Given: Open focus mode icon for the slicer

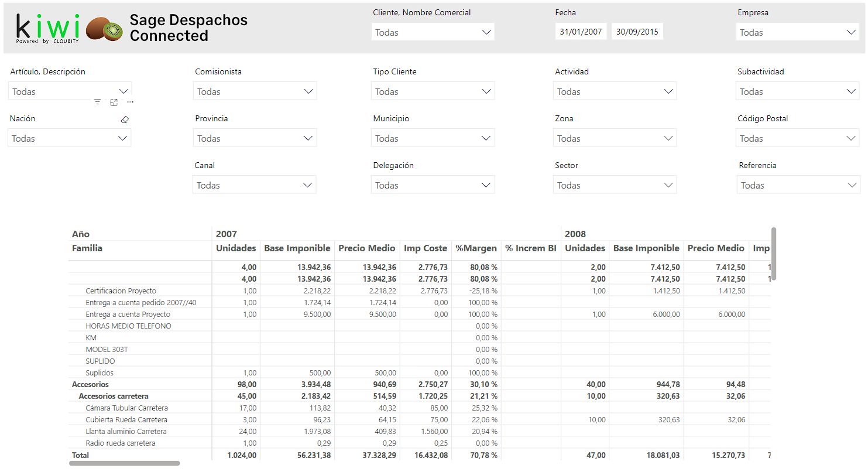Looking at the screenshot, I should pyautogui.click(x=114, y=102).
